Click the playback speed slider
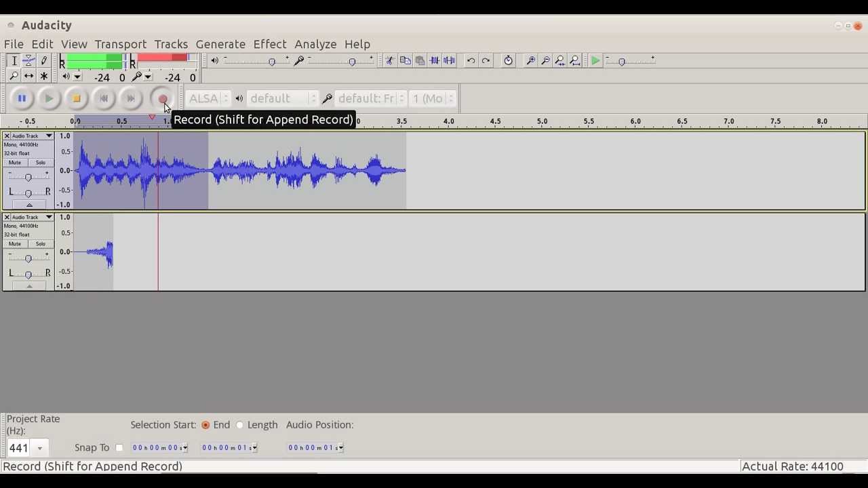 631,61
